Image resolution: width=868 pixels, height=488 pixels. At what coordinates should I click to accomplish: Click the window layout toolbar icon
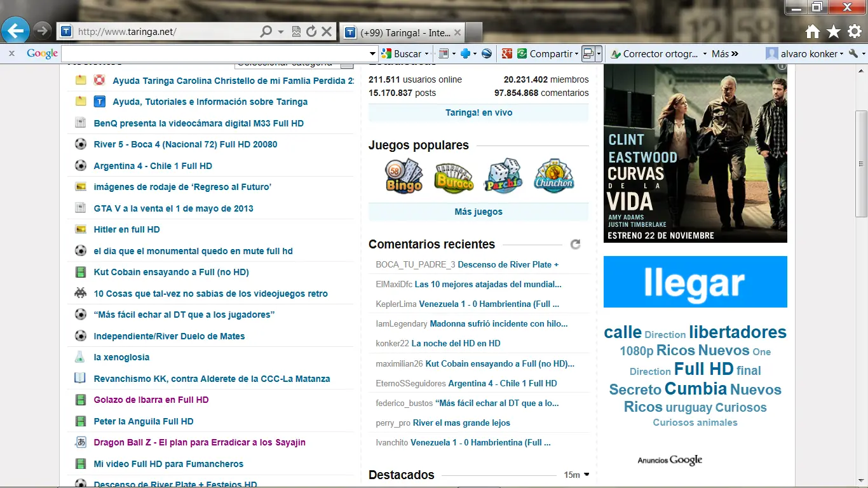(589, 54)
